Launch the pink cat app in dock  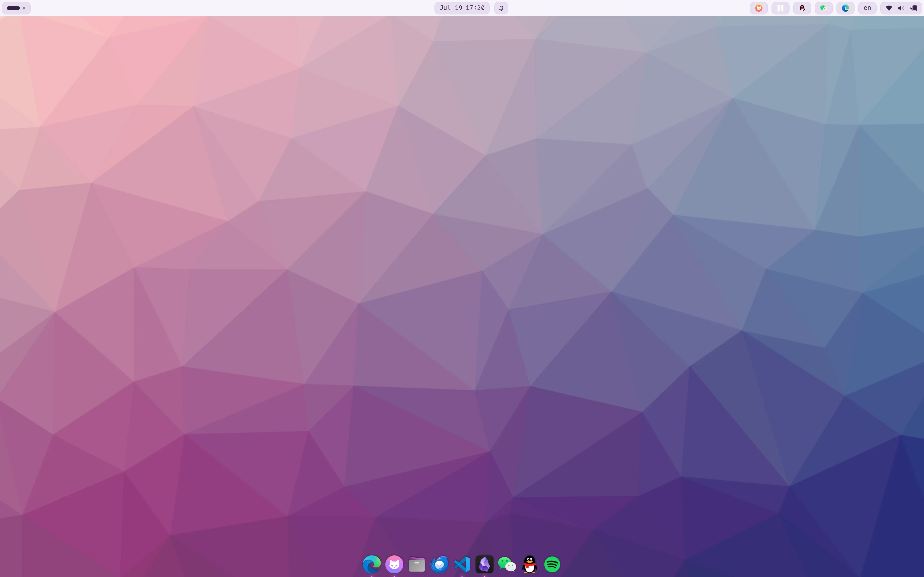pos(394,564)
